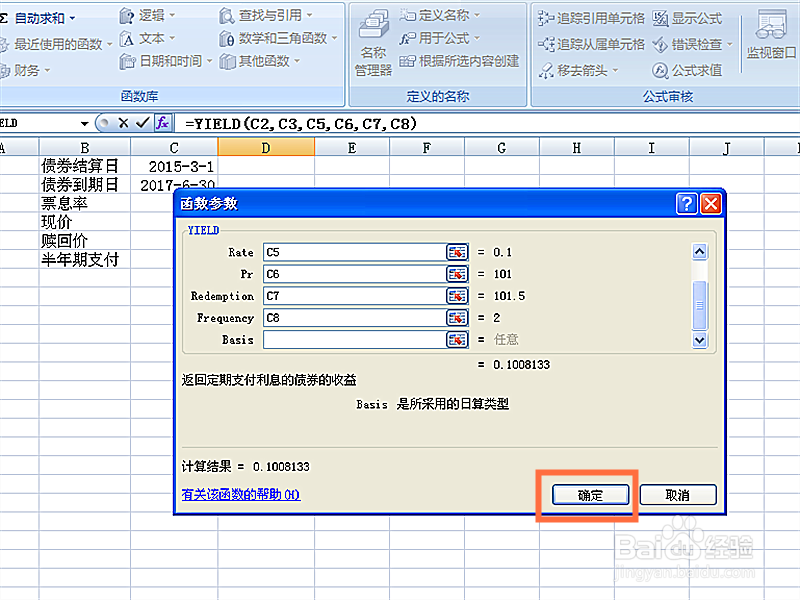Screen dimensions: 800x600
Task: Click the 取消 (Cancel) button
Action: [678, 495]
